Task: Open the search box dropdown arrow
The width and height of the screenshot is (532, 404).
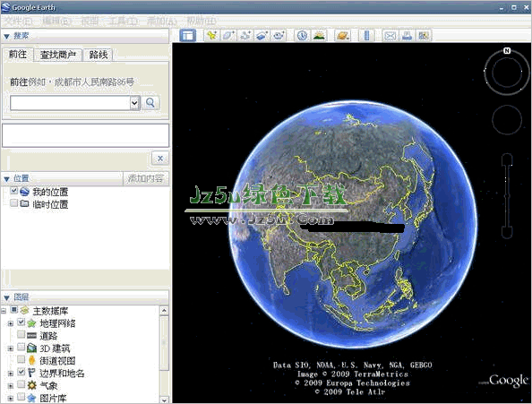Action: click(x=134, y=103)
